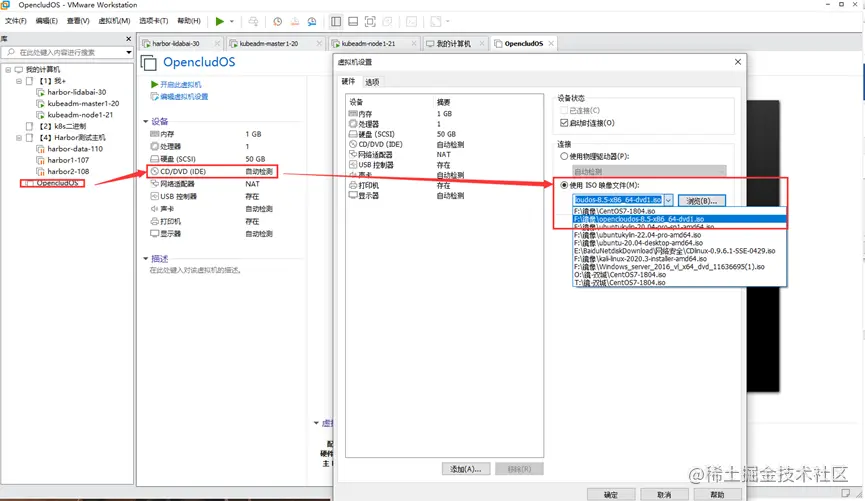Select the 【2】k8s二进制 folder in library
The height and width of the screenshot is (501, 865).
62,126
